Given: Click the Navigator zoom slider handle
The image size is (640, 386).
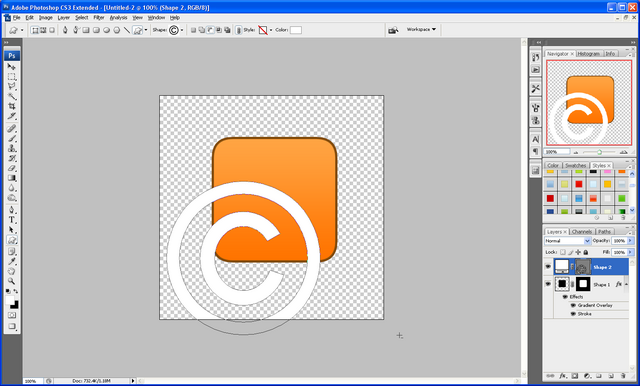Looking at the screenshot, I should tap(599, 152).
